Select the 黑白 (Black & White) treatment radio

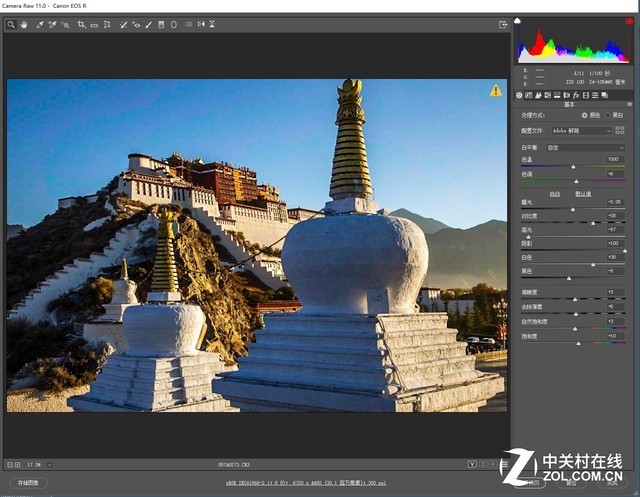(x=607, y=115)
